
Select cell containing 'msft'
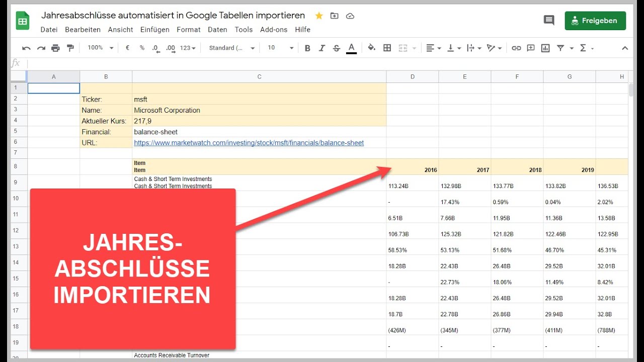coord(259,99)
